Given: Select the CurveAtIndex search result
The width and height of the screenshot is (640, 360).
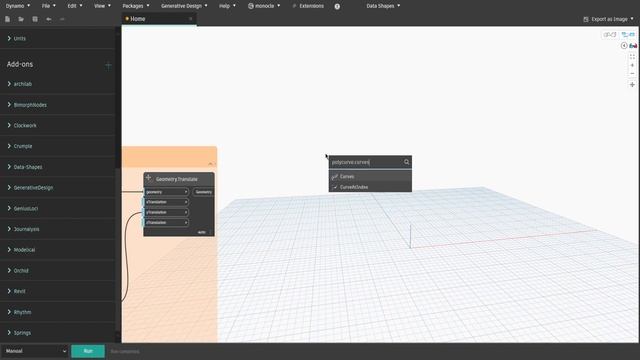Looking at the screenshot, I should coord(370,187).
